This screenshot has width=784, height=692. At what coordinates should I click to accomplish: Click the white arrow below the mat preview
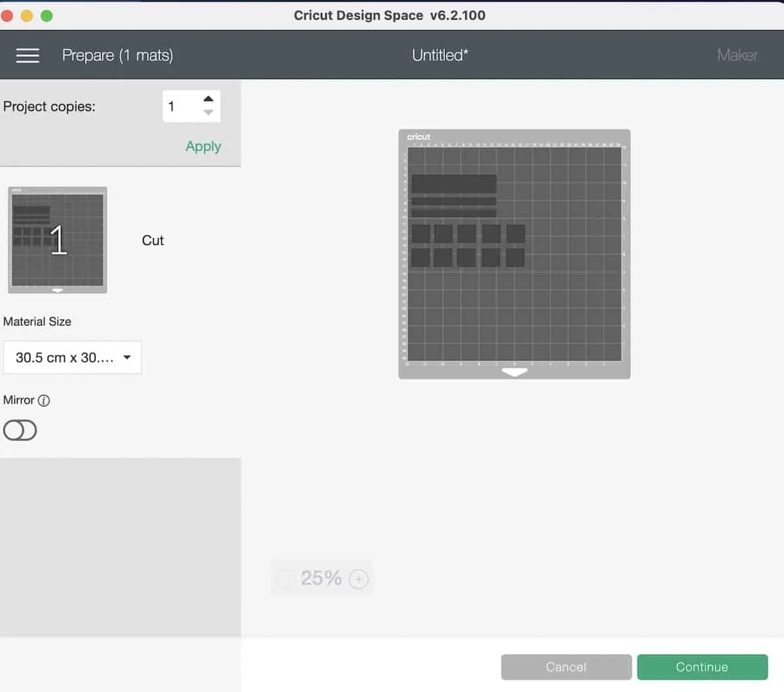click(x=514, y=372)
